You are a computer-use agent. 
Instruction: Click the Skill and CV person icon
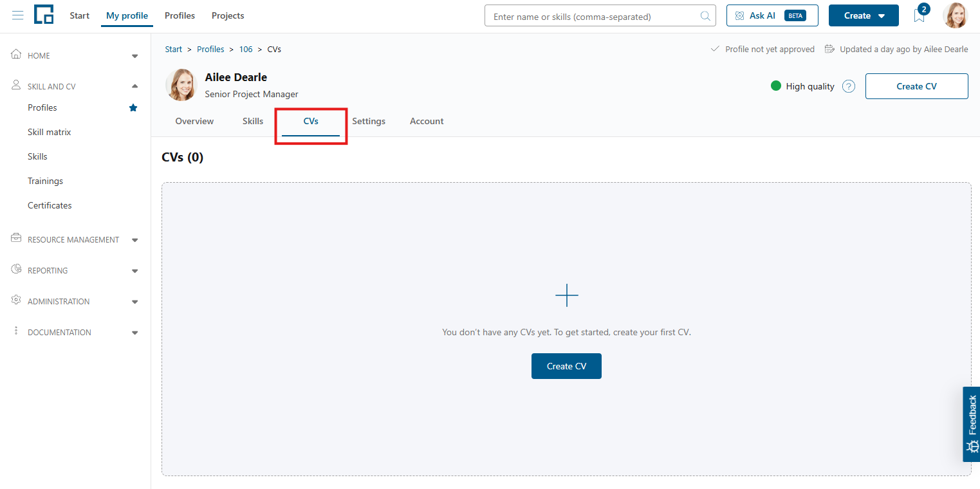click(x=17, y=86)
